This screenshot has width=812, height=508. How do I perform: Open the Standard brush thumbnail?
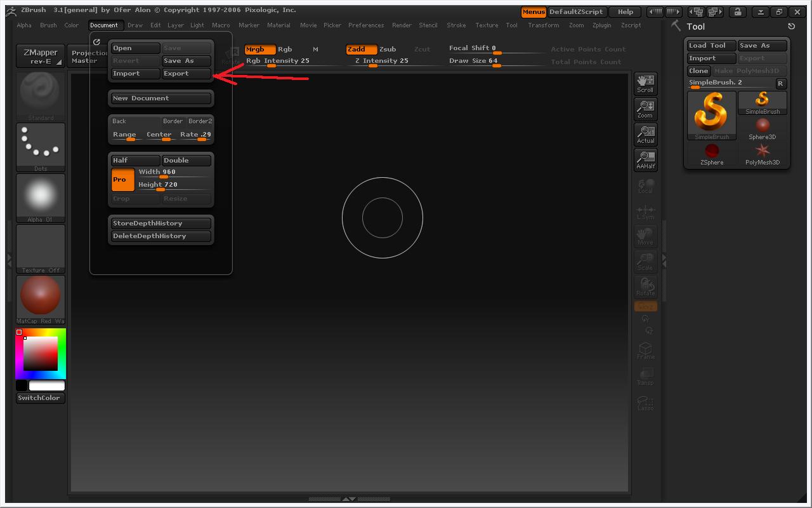click(x=41, y=96)
